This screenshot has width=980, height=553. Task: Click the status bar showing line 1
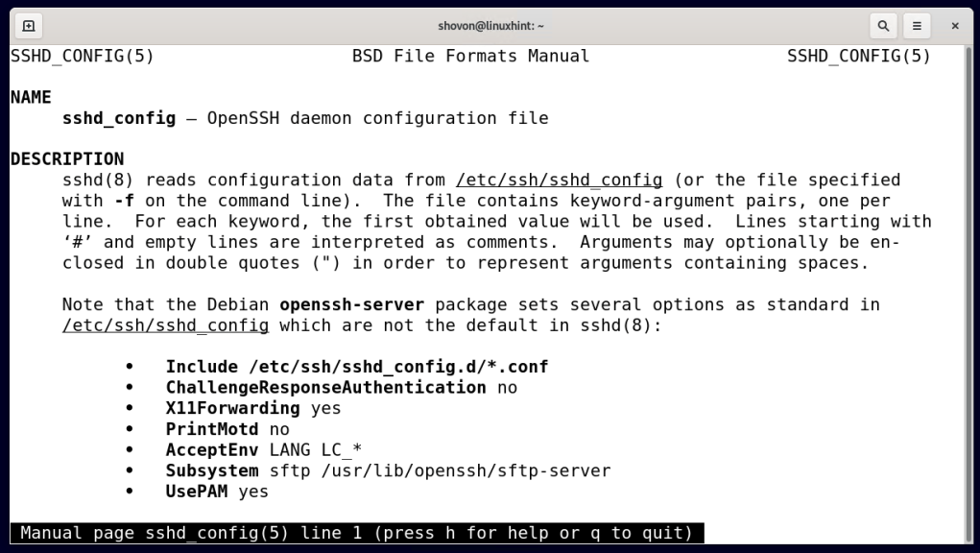(355, 533)
